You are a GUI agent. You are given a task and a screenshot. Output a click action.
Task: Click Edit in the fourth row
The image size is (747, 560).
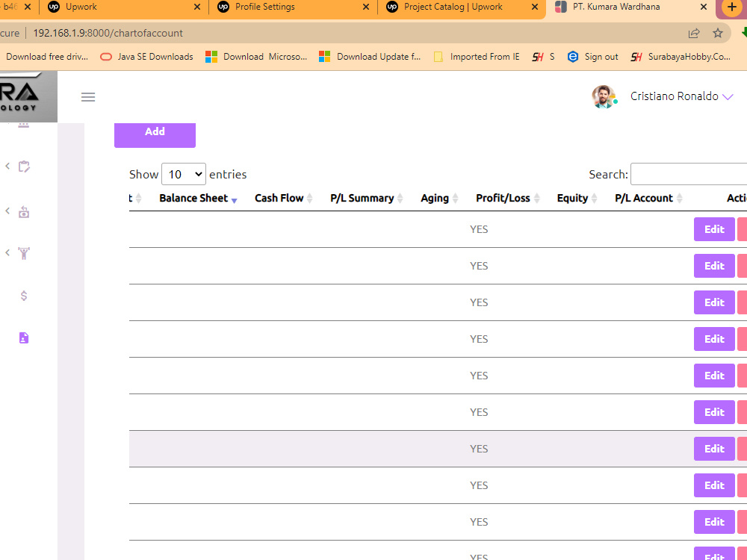pyautogui.click(x=714, y=339)
